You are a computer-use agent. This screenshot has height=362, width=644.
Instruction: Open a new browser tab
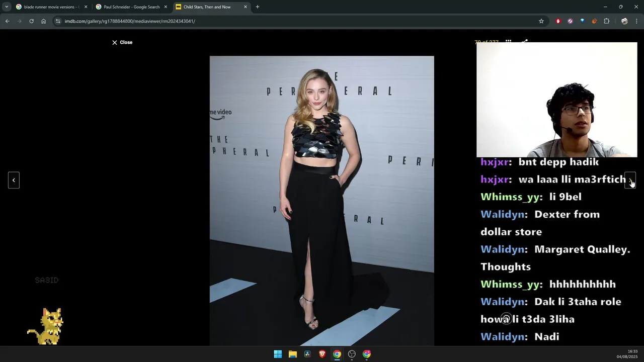pos(258,7)
